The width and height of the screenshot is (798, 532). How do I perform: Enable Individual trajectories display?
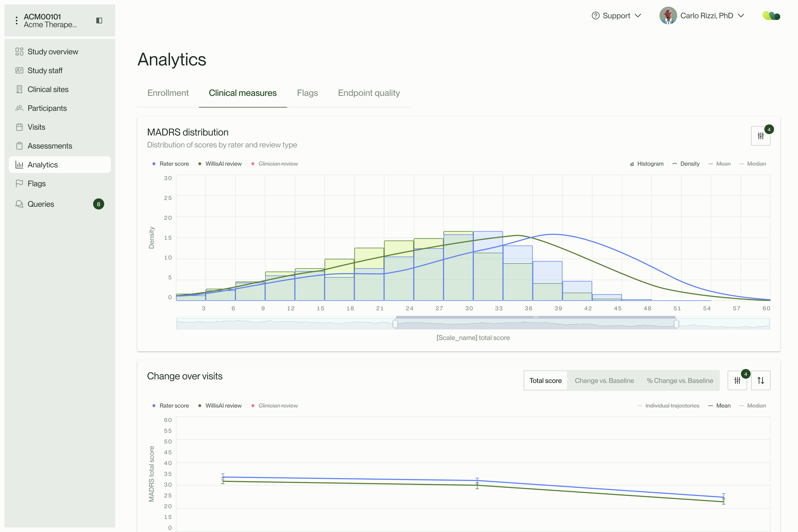pyautogui.click(x=668, y=406)
